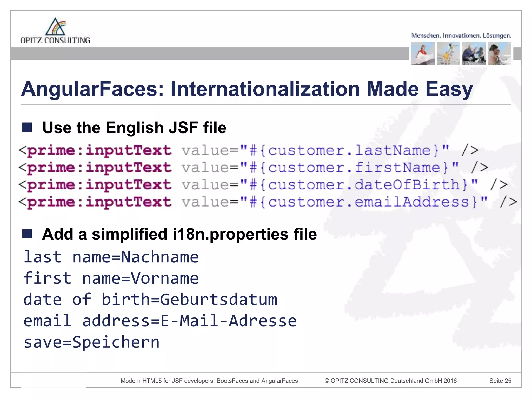
Task: Click bullet text 'Use the English JSF file'
Action: 134,128
